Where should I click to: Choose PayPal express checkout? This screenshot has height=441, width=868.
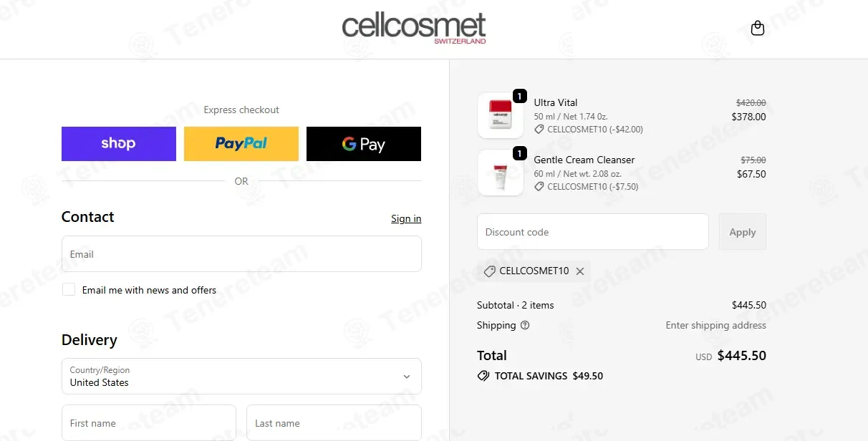(241, 144)
